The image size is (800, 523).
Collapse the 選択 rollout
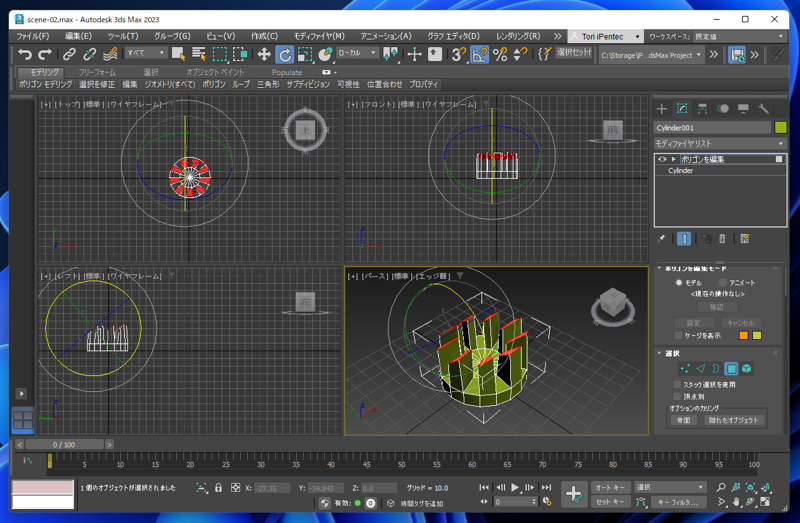[x=659, y=353]
